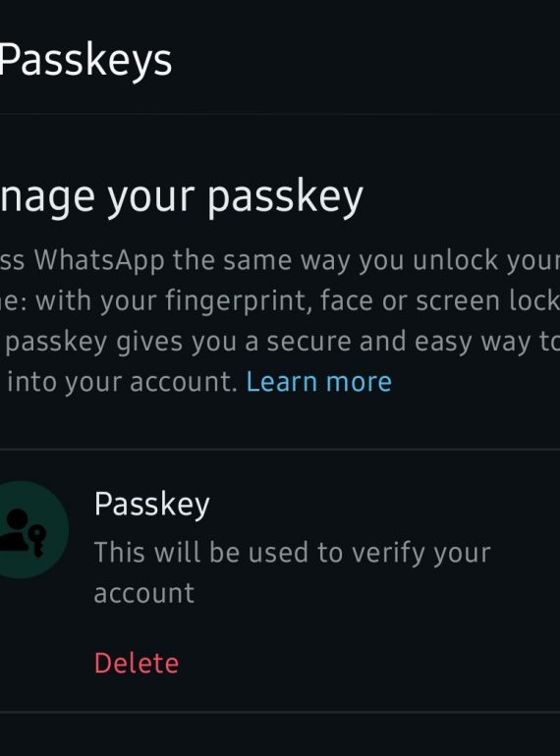The height and width of the screenshot is (756, 560).
Task: Tap the word 'WhatsApp' in the description
Action: [99, 260]
